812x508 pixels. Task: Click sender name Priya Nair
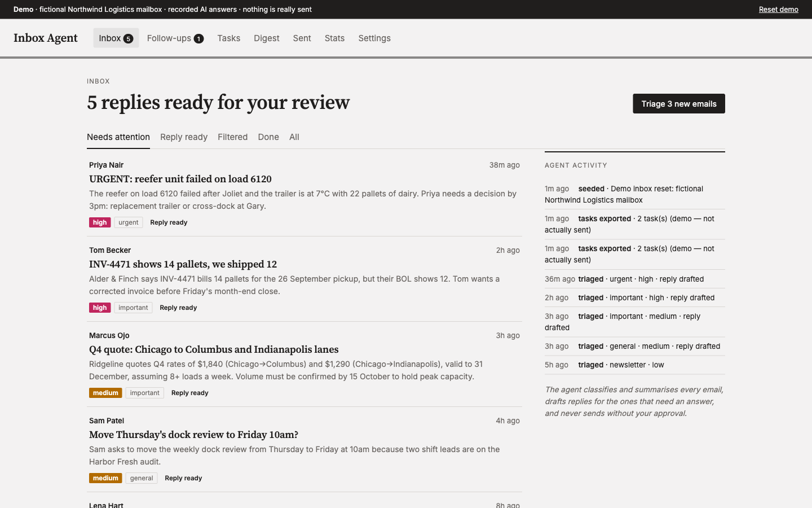pos(106,165)
